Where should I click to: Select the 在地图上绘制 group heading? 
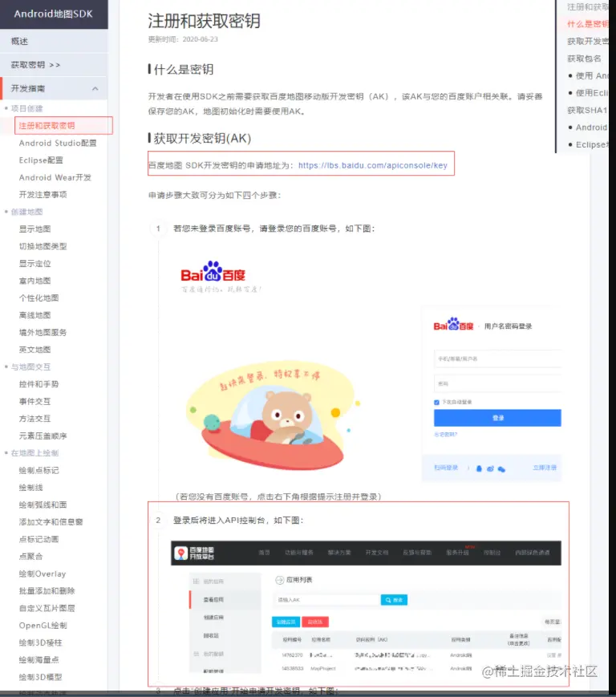point(34,453)
